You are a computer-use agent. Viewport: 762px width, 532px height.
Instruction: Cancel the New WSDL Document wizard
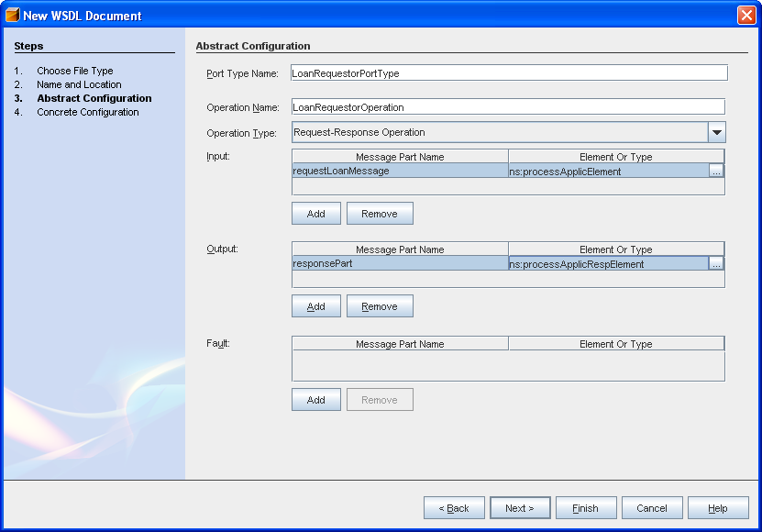tap(652, 508)
